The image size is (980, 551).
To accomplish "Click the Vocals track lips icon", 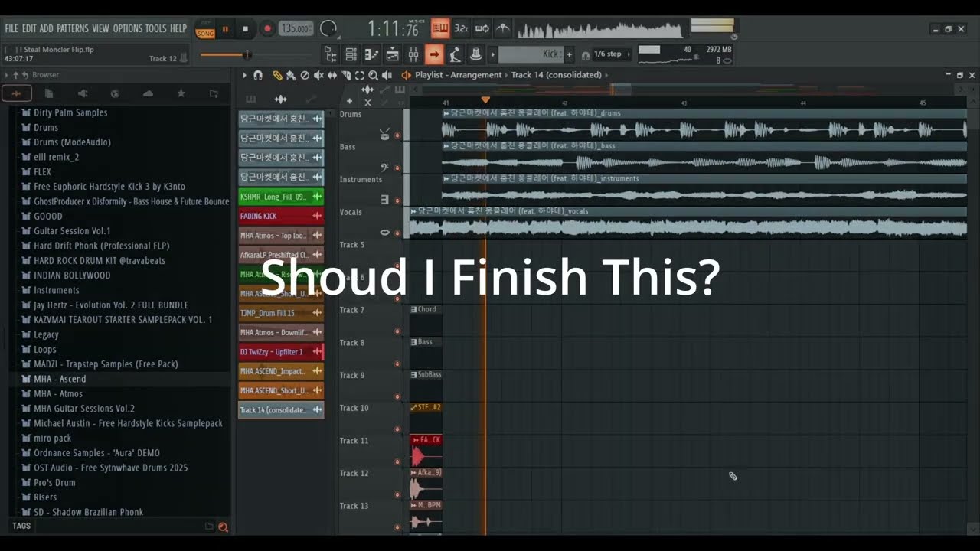I will tap(384, 232).
